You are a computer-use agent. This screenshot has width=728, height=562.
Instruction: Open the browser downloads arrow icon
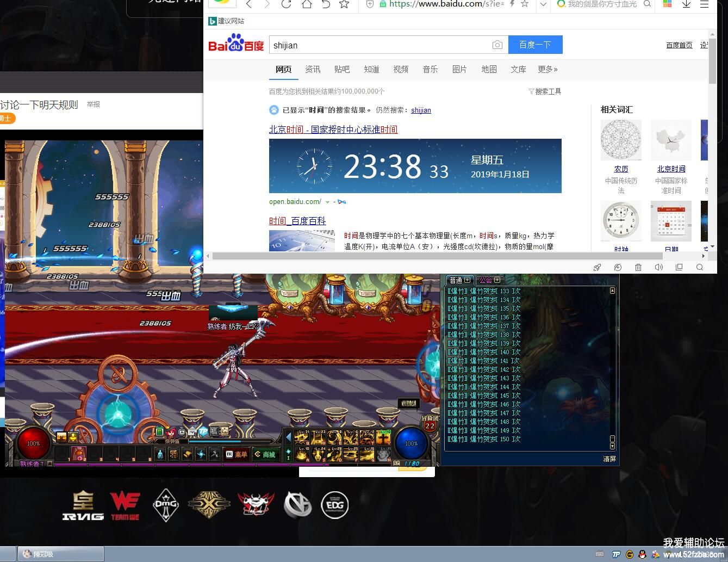click(686, 4)
